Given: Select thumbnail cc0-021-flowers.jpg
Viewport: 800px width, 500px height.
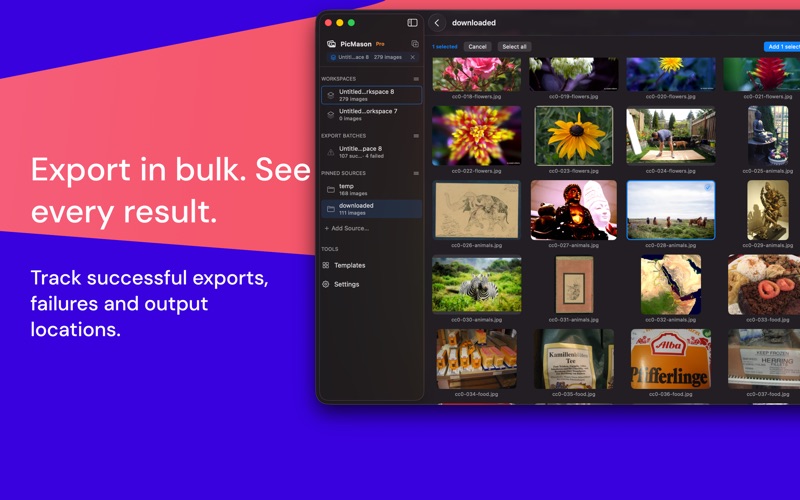Looking at the screenshot, I should [761, 74].
